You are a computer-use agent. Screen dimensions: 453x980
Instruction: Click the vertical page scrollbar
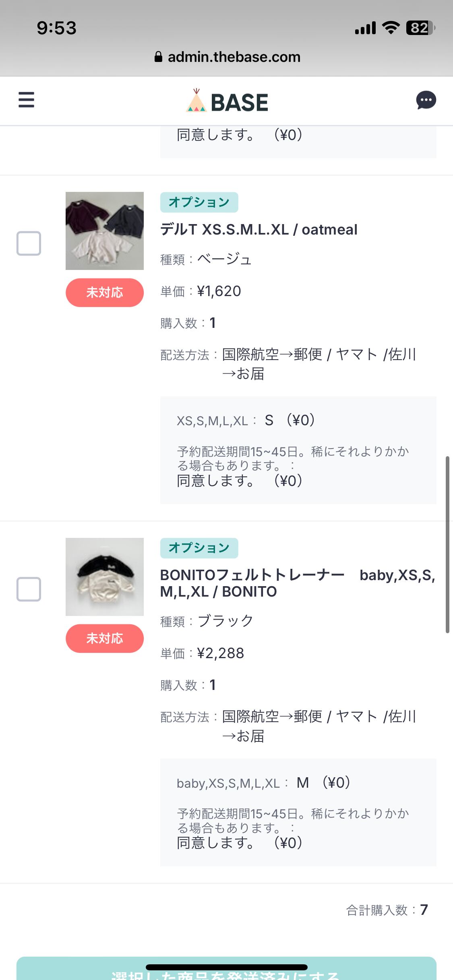coord(447,545)
